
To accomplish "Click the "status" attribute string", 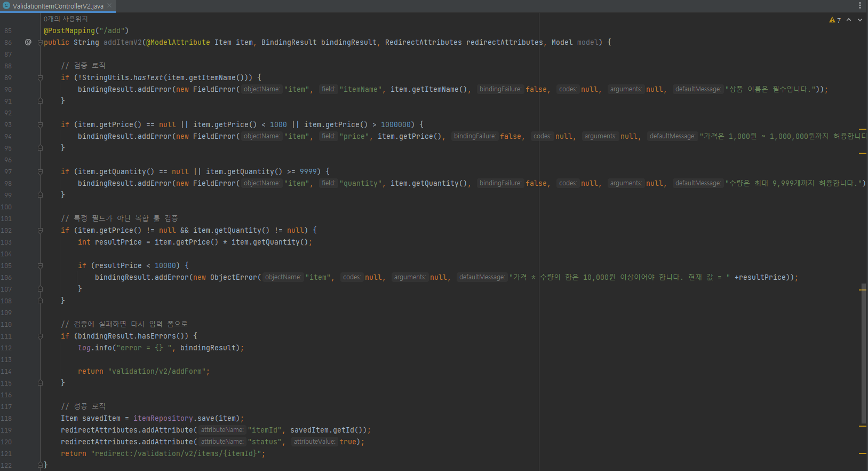I will (265, 442).
